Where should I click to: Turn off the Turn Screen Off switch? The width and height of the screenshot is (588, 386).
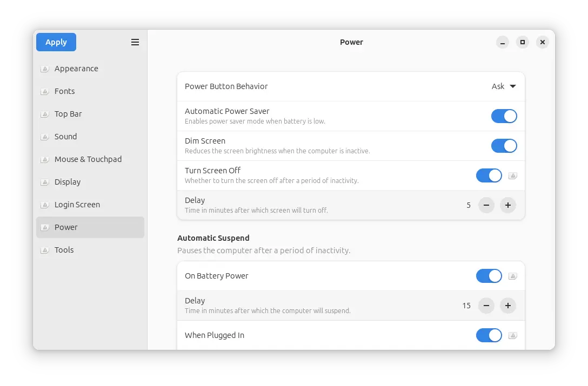489,175
